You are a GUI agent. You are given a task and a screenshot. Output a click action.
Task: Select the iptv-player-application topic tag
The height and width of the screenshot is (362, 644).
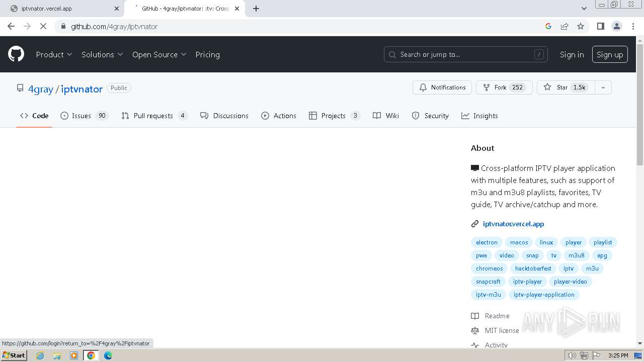(544, 295)
